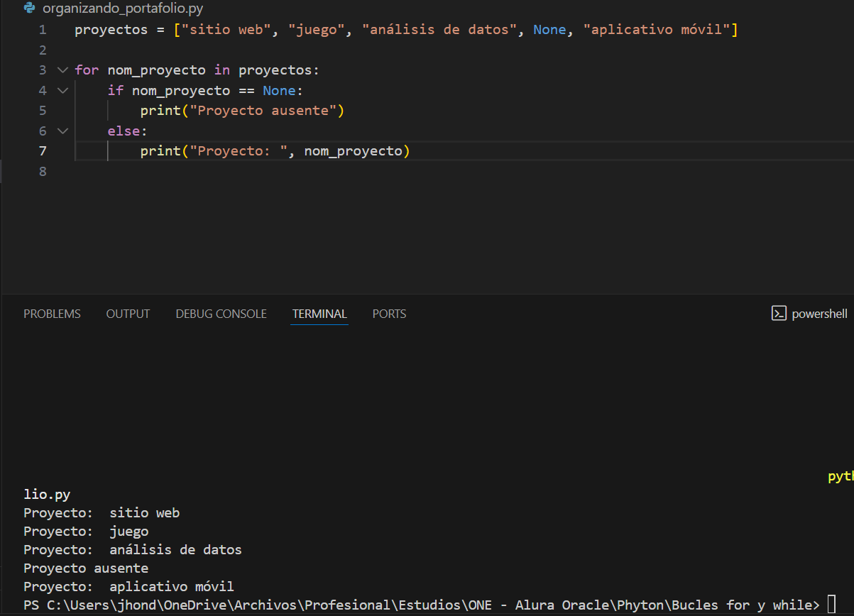Switch to the PROBLEMS panel tab
This screenshot has width=854, height=616.
(52, 314)
